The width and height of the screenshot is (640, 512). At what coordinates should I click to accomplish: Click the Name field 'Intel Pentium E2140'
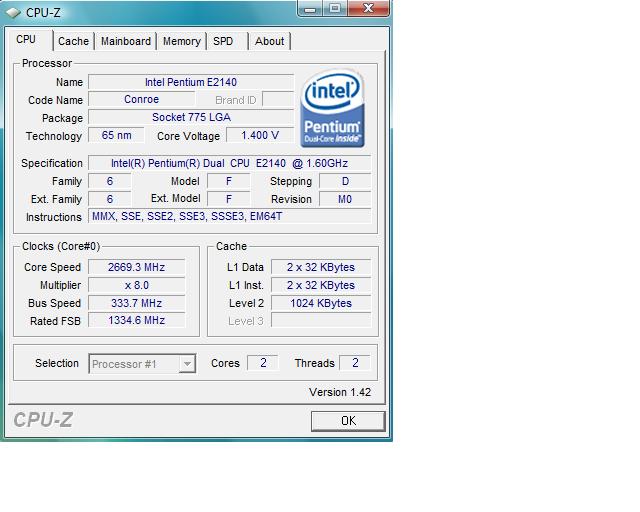[191, 82]
